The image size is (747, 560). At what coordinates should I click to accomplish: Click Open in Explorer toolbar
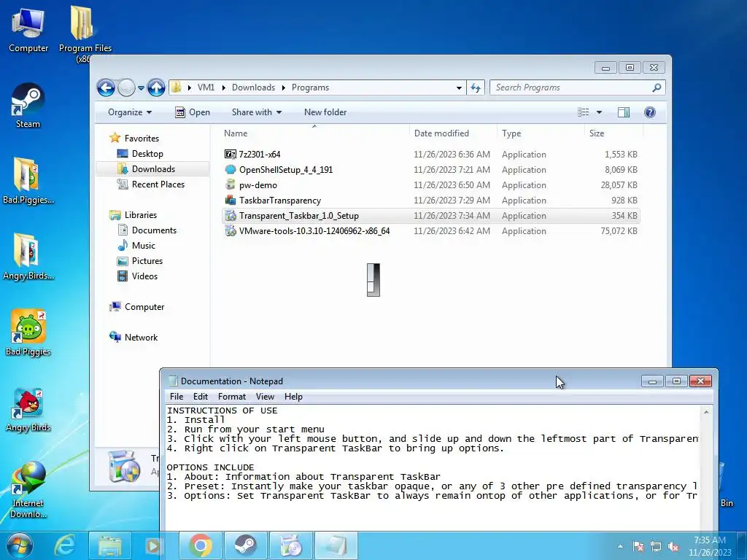click(193, 112)
